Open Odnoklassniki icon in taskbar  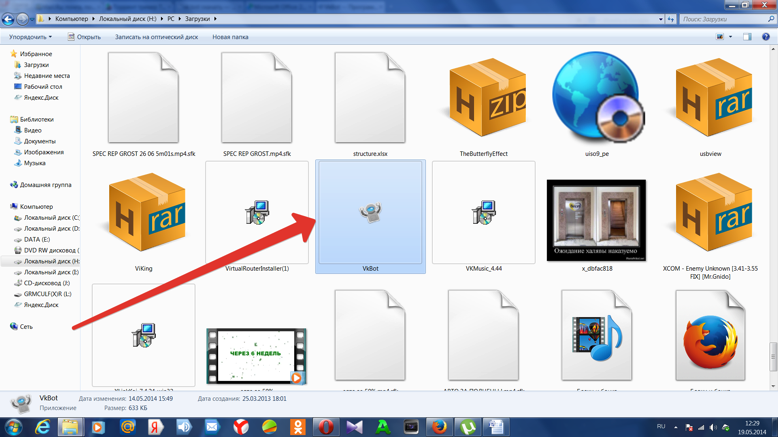click(298, 427)
